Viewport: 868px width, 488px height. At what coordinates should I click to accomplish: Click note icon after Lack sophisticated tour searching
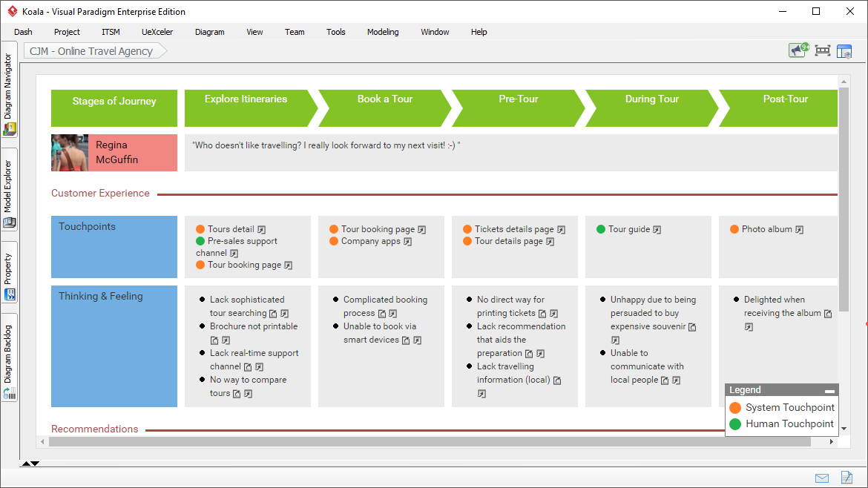click(x=273, y=314)
